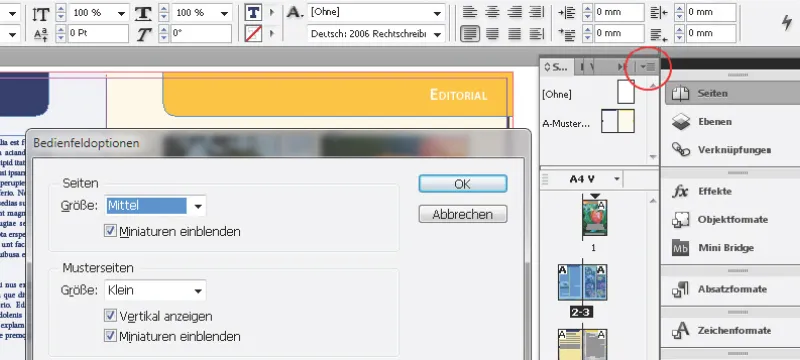Click the character style A icon
Image resolution: width=800 pixels, height=360 pixels.
(x=295, y=13)
